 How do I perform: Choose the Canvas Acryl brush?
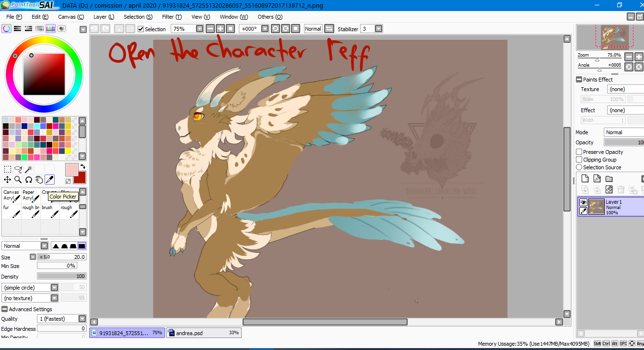[x=12, y=195]
